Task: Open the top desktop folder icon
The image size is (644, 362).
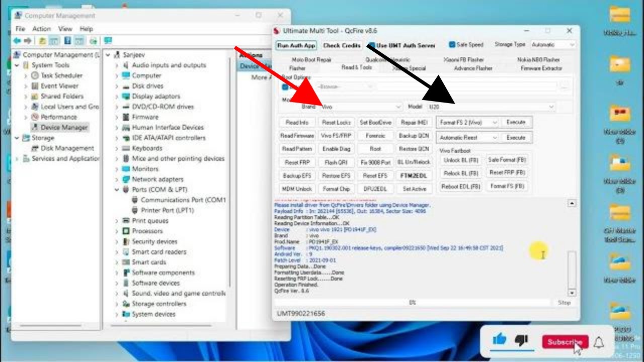Action: [x=620, y=15]
